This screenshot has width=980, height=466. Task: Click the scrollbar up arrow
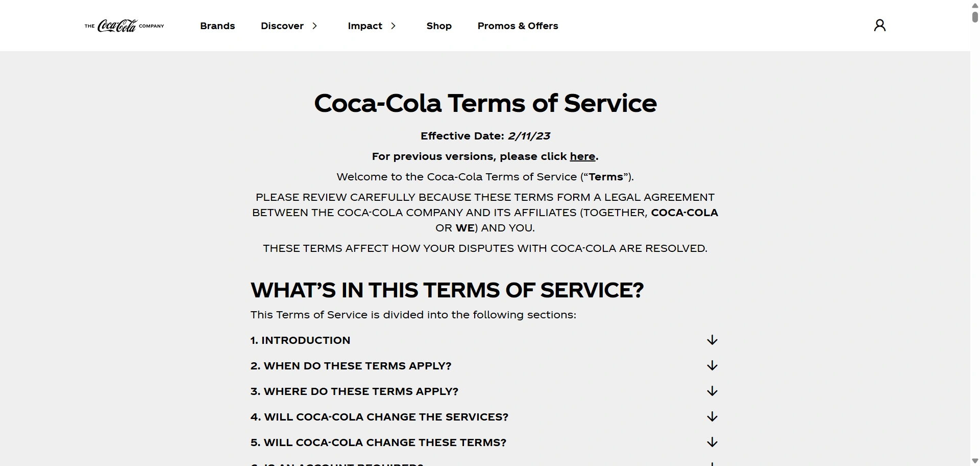(975, 5)
